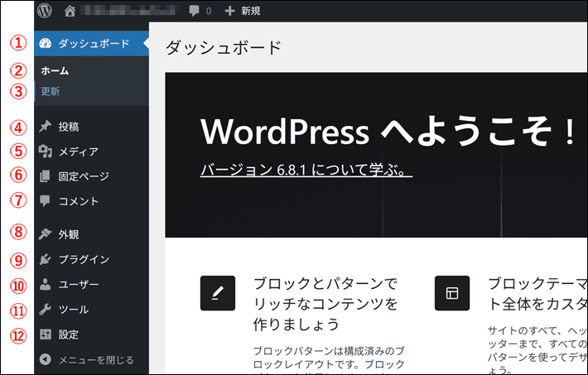The image size is (588, 375).
Task: Click the プラグイン plug icon
Action: click(x=45, y=259)
